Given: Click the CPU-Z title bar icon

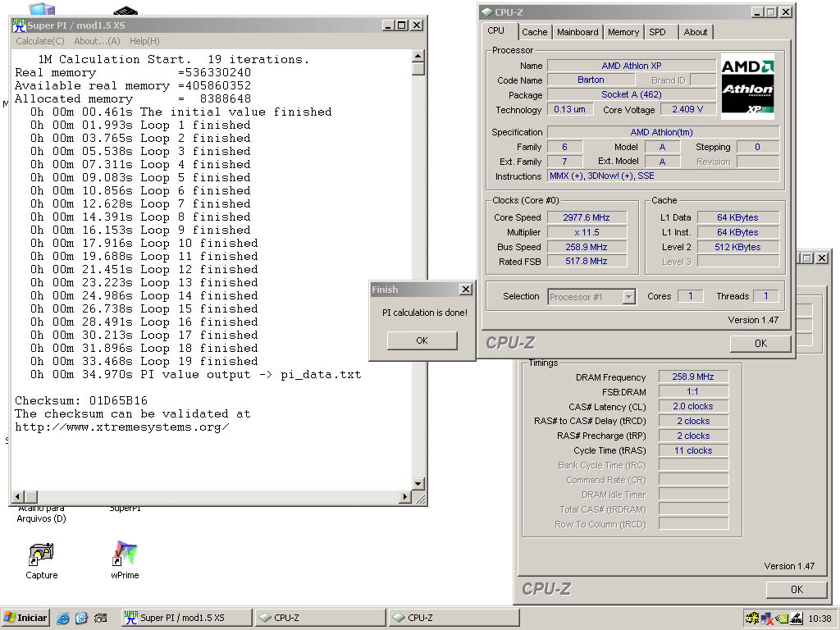Looking at the screenshot, I should (486, 11).
